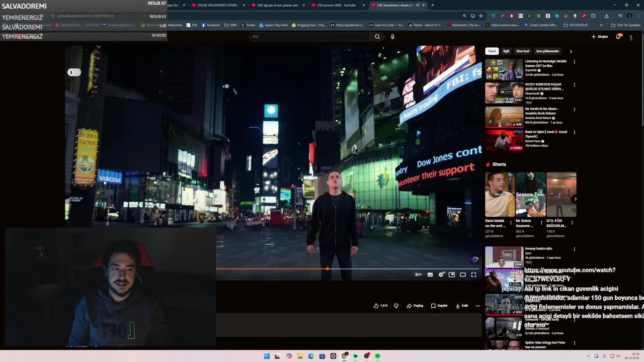Click the Oluştur create button
Screen dimensions: 644x362
tap(600, 36)
